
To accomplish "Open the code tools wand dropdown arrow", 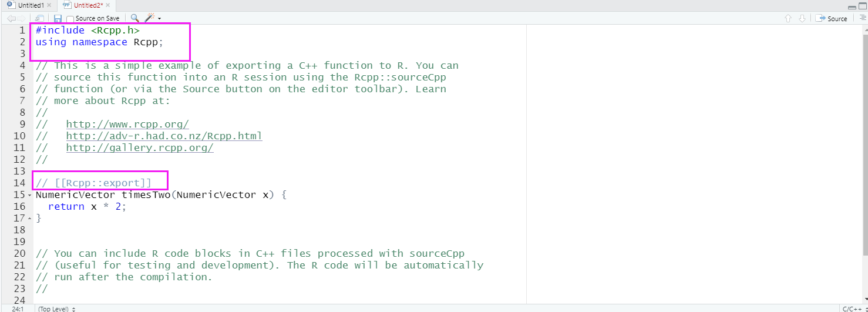I will click(x=159, y=19).
